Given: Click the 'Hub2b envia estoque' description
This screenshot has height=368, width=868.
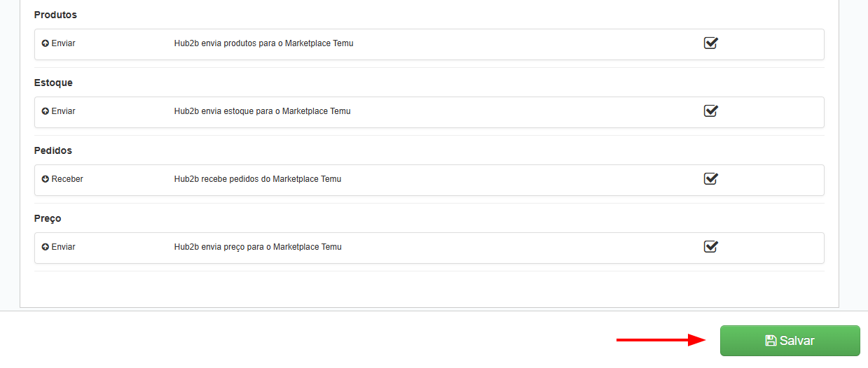Looking at the screenshot, I should 262,111.
